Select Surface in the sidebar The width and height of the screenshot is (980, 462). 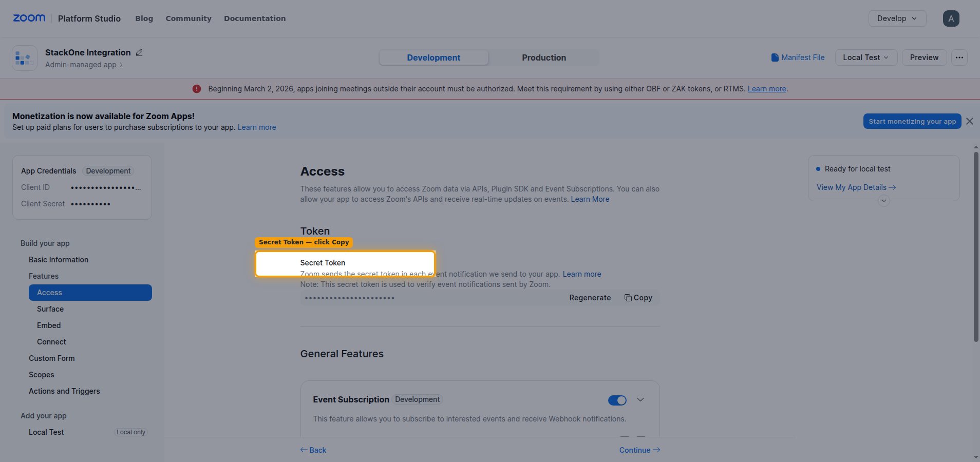50,309
